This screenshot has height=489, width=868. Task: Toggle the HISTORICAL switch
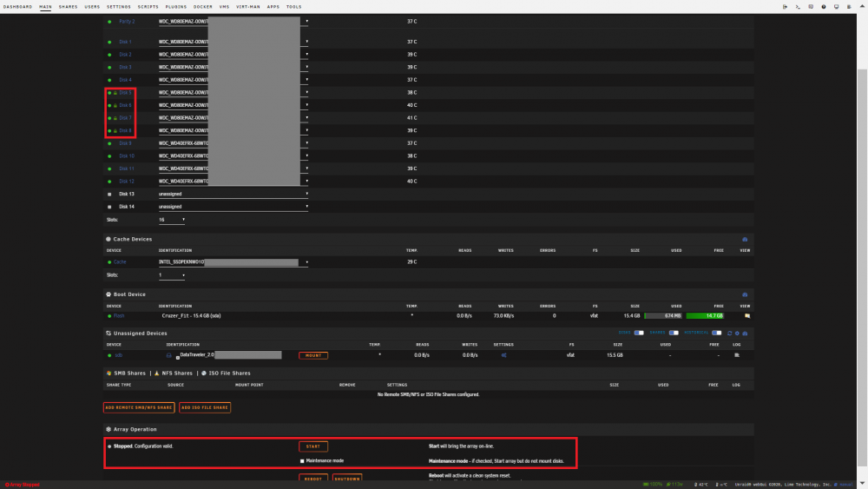717,333
